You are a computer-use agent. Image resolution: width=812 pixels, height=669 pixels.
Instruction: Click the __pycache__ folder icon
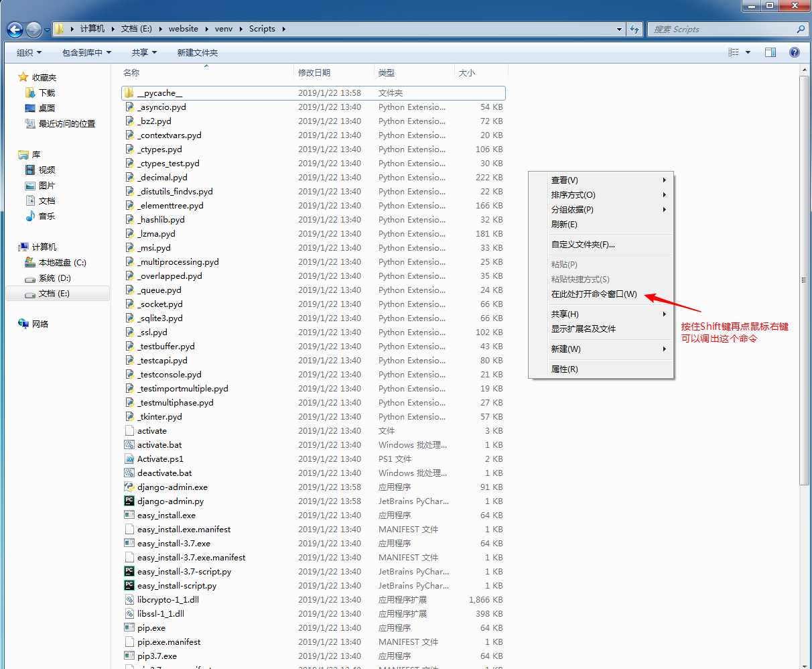(x=129, y=93)
